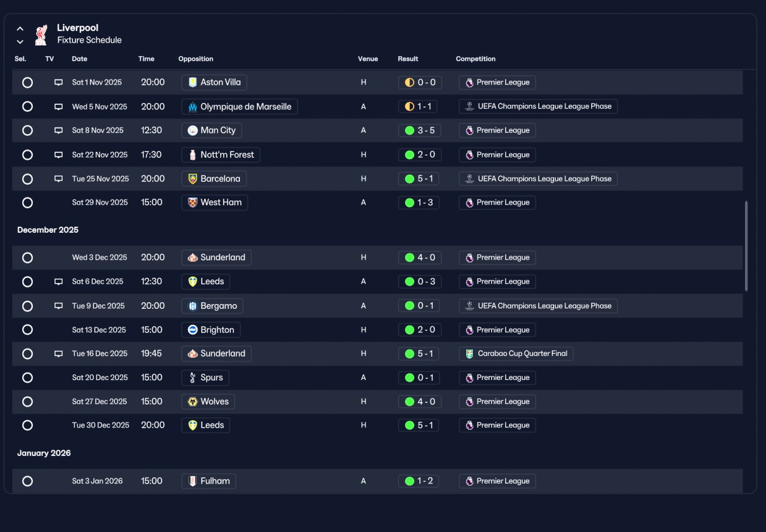Open the 5 - 1 result against Barcelona
766x532 pixels.
(419, 179)
